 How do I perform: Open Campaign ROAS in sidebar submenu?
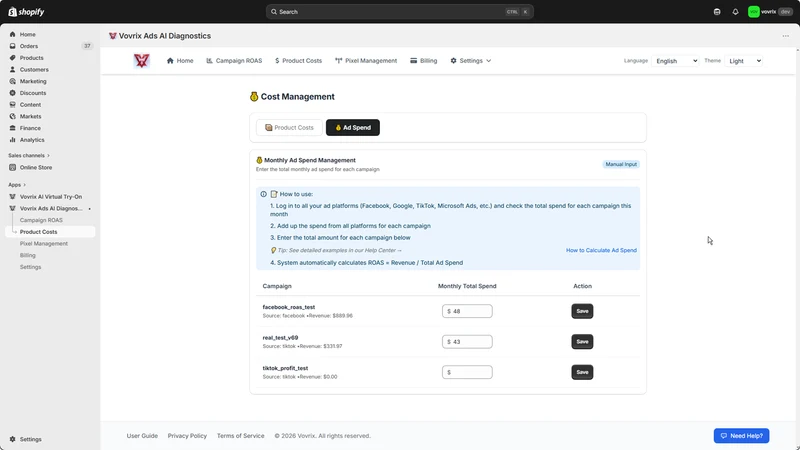(x=41, y=220)
